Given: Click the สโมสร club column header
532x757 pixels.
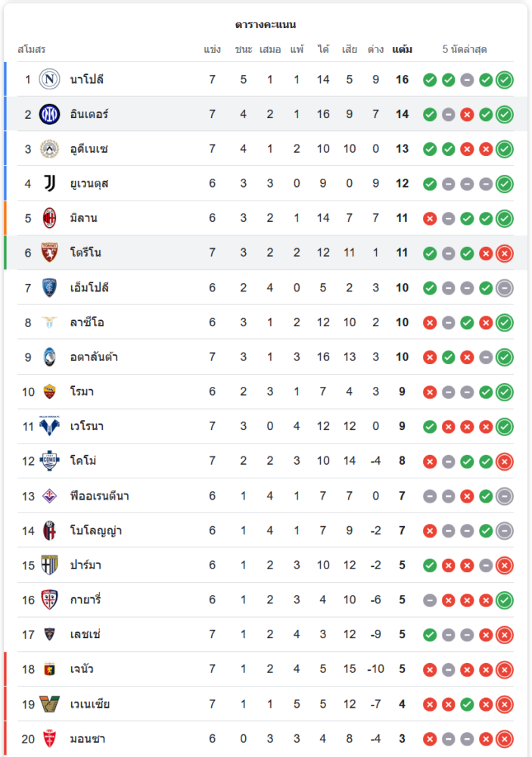Looking at the screenshot, I should (x=32, y=50).
